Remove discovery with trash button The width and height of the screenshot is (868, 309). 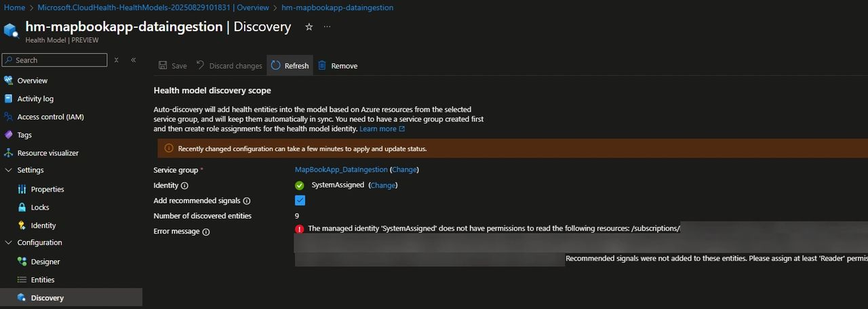(x=338, y=66)
